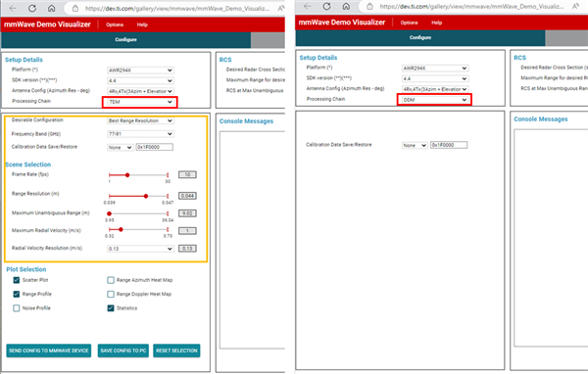Enable the Range Azimuth Heat Map checkbox

pyautogui.click(x=111, y=280)
